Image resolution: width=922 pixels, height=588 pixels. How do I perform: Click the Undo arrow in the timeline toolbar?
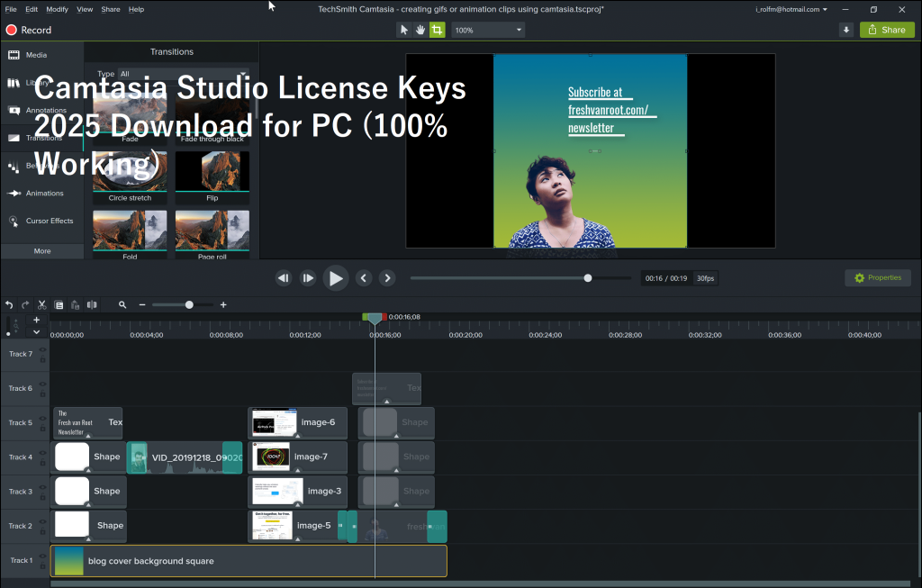(x=9, y=304)
